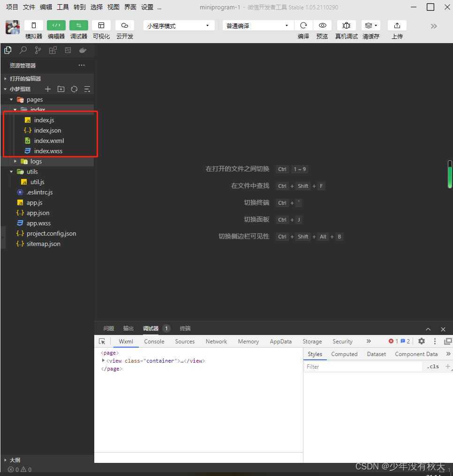This screenshot has width=453, height=476.
Task: Open the resource manager more options (…)
Action: [82, 65]
